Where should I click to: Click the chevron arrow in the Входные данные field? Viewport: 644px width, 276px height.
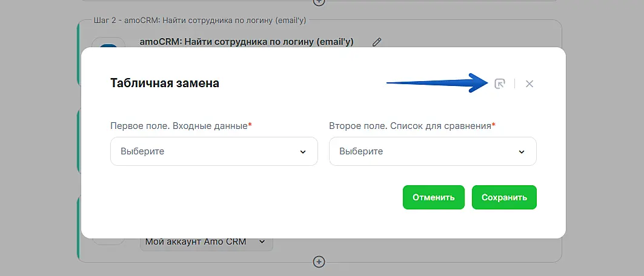(x=303, y=151)
